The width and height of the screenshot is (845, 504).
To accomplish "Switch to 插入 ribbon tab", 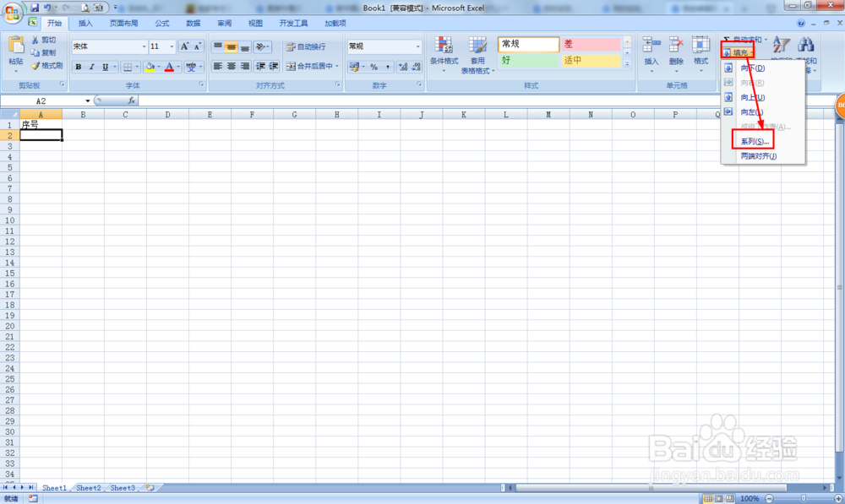I will 85,23.
